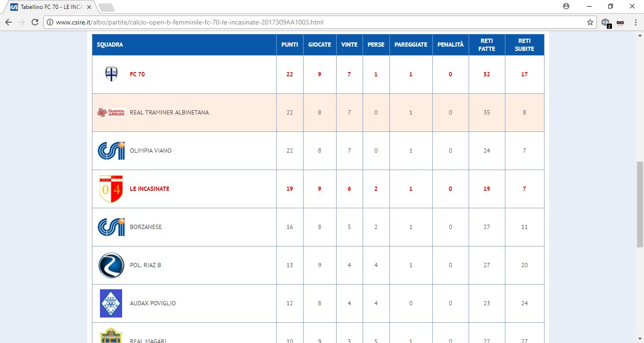Open extension icon with badge 2
644x343 pixels.
[x=606, y=23]
